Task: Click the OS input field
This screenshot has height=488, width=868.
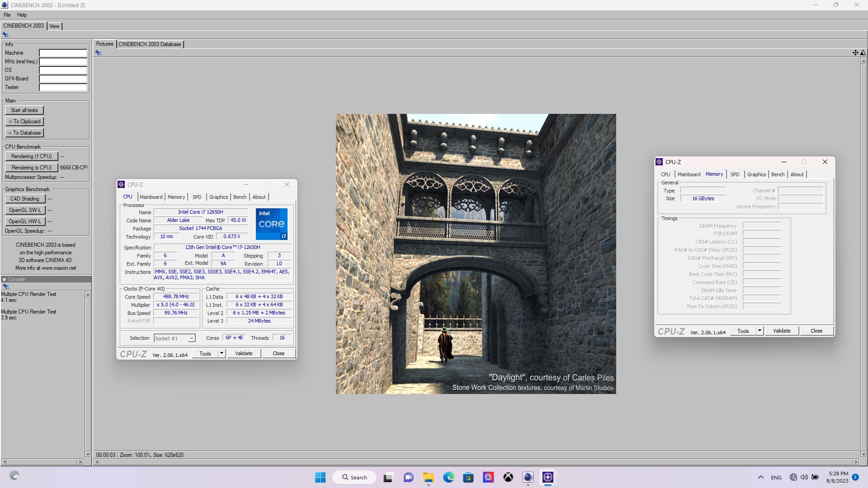Action: point(63,70)
